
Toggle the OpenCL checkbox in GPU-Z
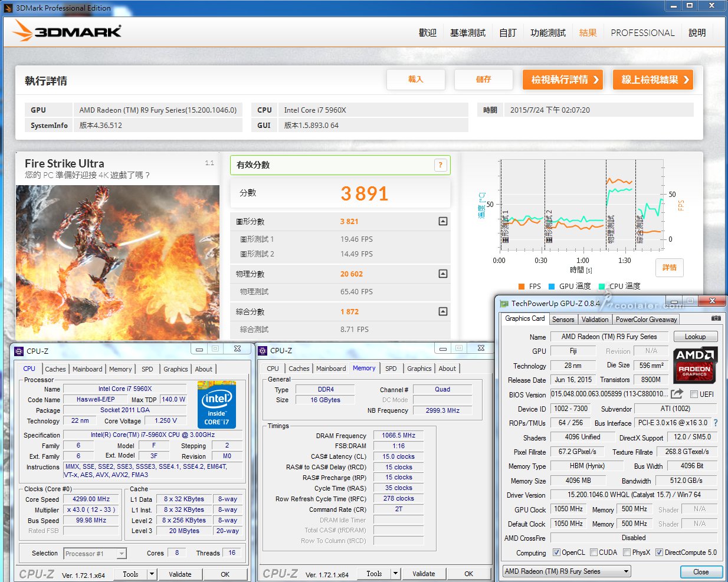556,553
